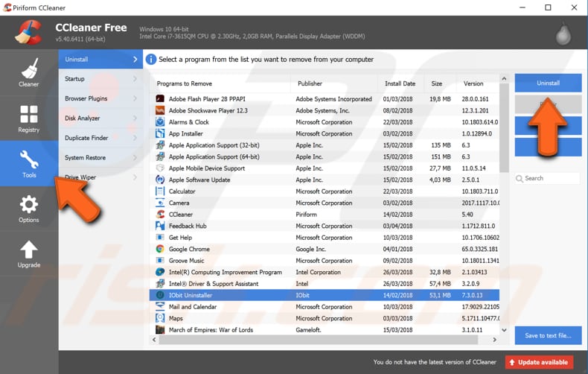Click the Update available button
Image resolution: width=588 pixels, height=374 pixels.
(x=539, y=362)
